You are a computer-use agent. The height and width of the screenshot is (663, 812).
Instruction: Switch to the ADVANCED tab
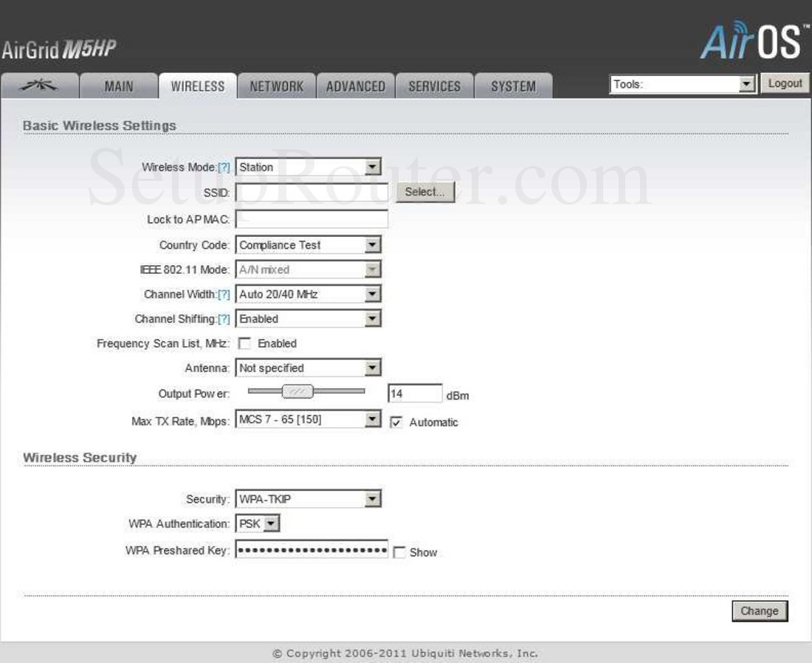(x=355, y=86)
